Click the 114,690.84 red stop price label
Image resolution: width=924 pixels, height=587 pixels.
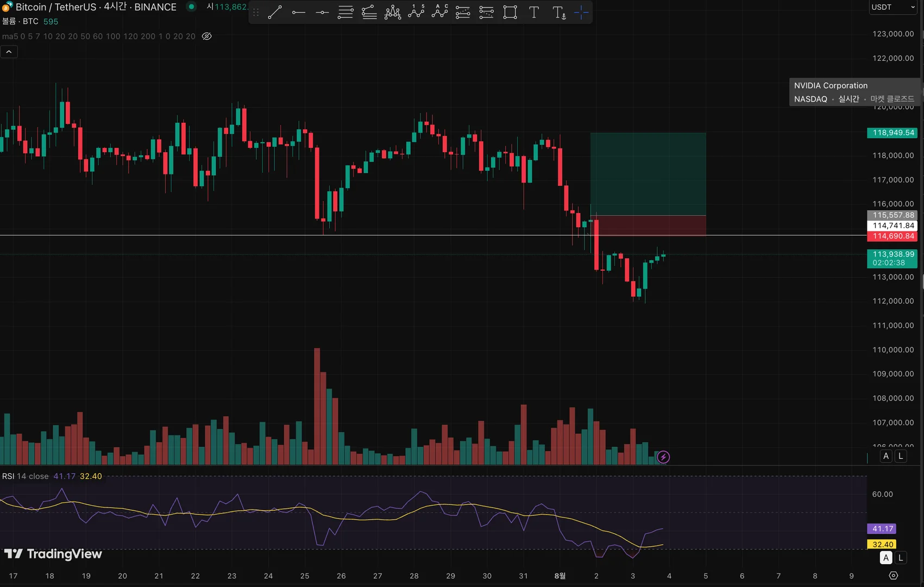pyautogui.click(x=892, y=236)
